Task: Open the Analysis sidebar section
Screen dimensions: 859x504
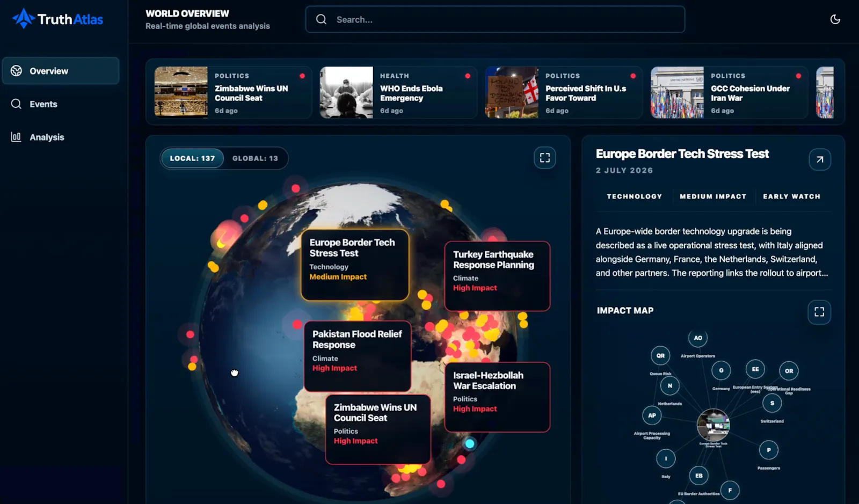Action: (x=61, y=137)
